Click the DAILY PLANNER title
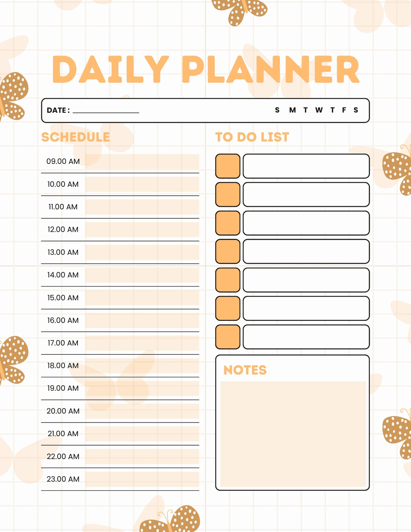 (x=206, y=69)
